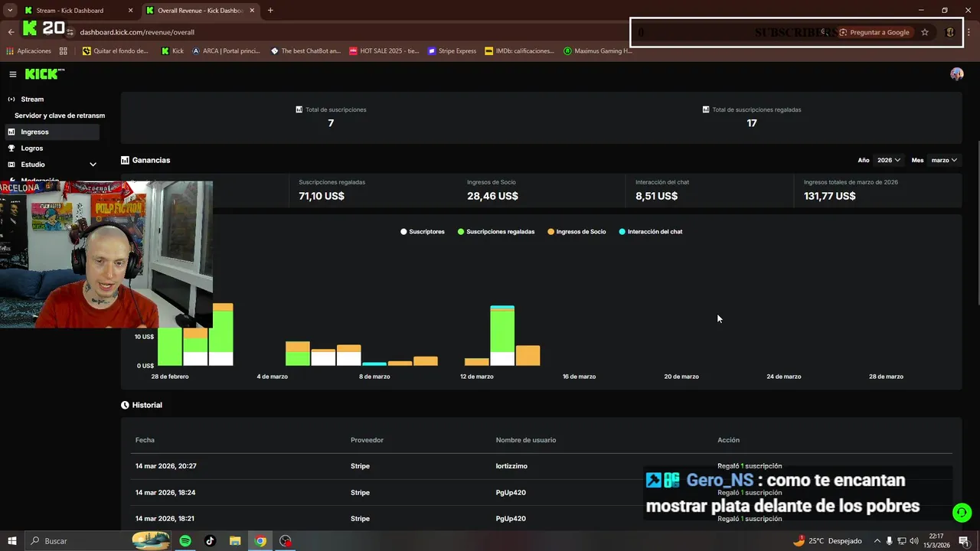Close the Stream - Kick Dashboard tab

[130, 11]
